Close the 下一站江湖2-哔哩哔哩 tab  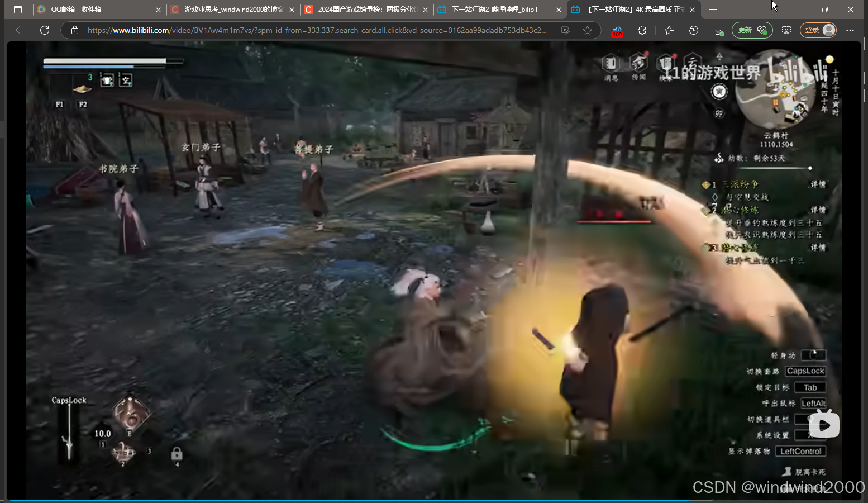pos(559,10)
